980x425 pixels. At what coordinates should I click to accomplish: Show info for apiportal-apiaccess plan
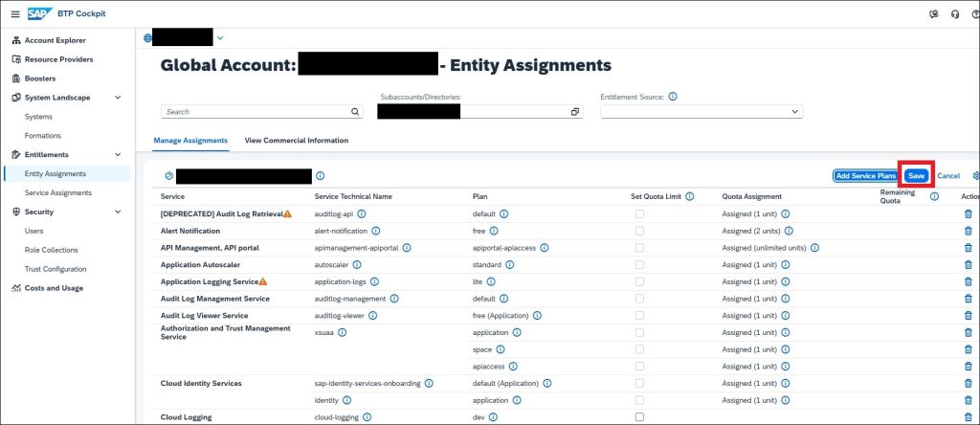pyautogui.click(x=544, y=248)
